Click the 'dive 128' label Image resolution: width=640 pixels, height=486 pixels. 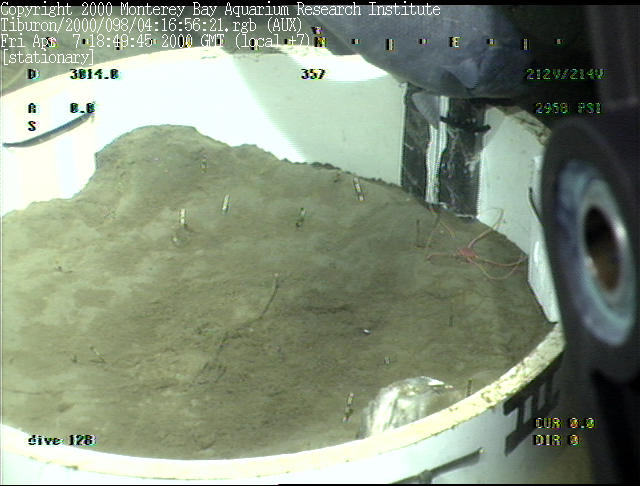pos(62,440)
